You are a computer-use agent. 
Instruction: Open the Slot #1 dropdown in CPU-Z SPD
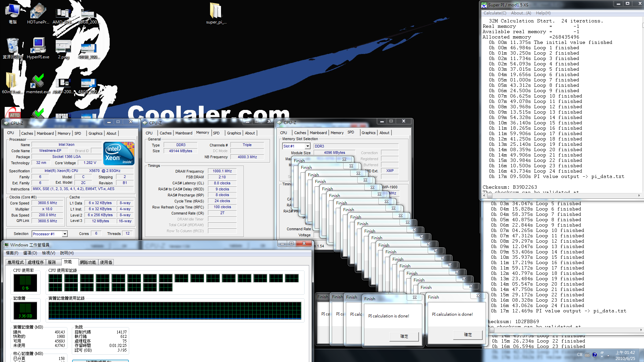click(308, 146)
